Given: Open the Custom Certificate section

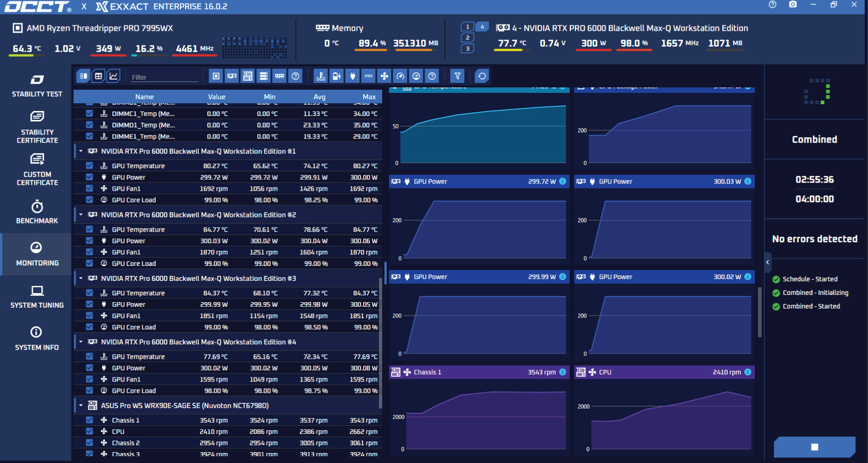Looking at the screenshot, I should [37, 170].
